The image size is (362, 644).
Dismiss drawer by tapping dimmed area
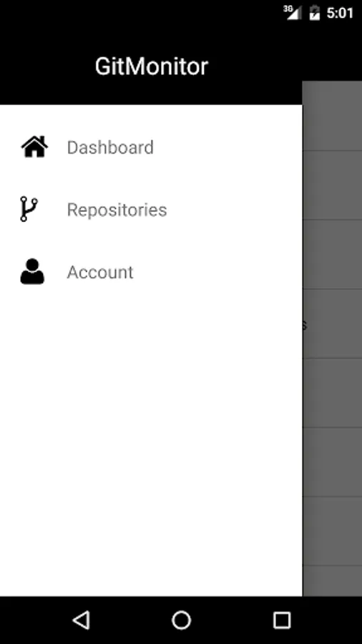(x=333, y=338)
